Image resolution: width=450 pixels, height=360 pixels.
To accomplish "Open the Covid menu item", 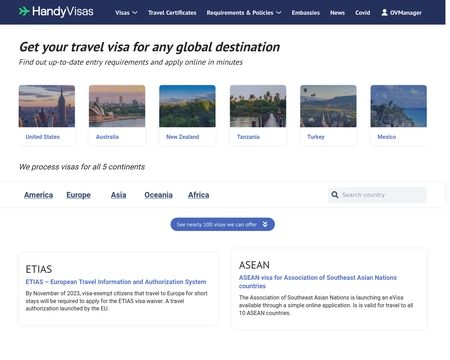I will [363, 13].
